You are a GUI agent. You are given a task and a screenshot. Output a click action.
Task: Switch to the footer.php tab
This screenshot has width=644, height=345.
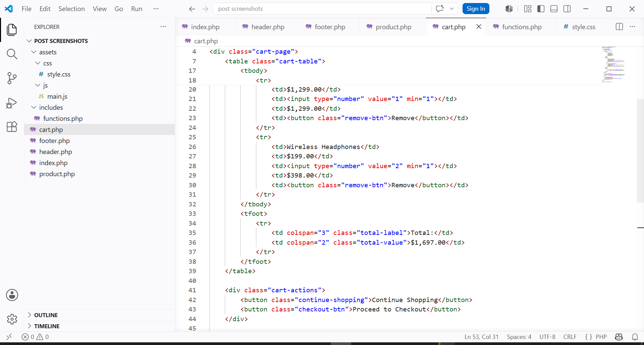click(x=329, y=27)
